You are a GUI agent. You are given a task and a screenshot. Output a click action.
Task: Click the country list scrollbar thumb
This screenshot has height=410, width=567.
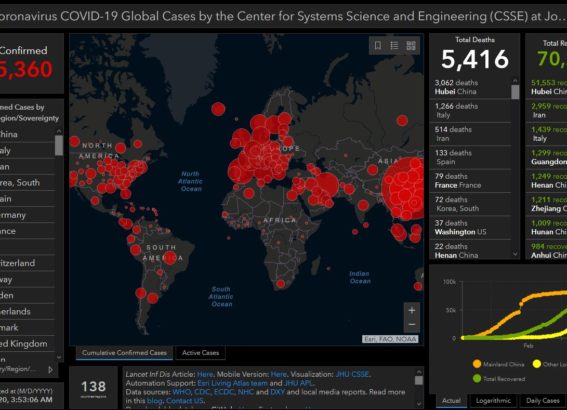pyautogui.click(x=59, y=145)
